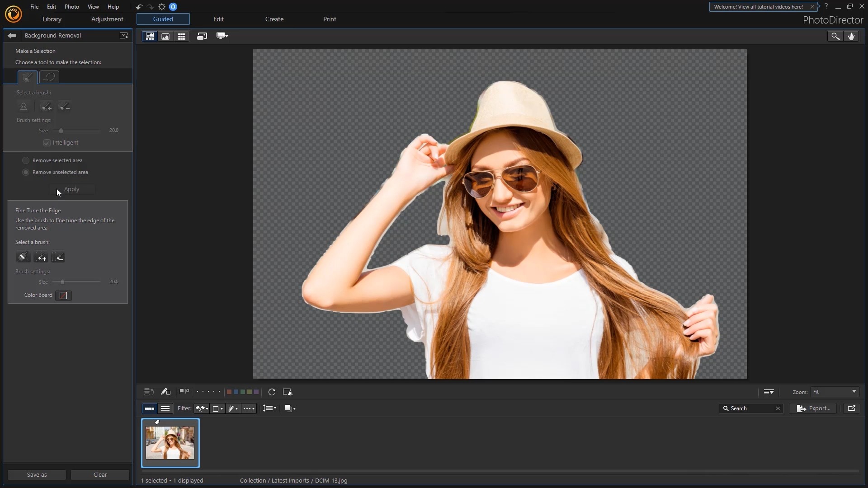The width and height of the screenshot is (868, 488).
Task: Click the Save as button
Action: (36, 474)
